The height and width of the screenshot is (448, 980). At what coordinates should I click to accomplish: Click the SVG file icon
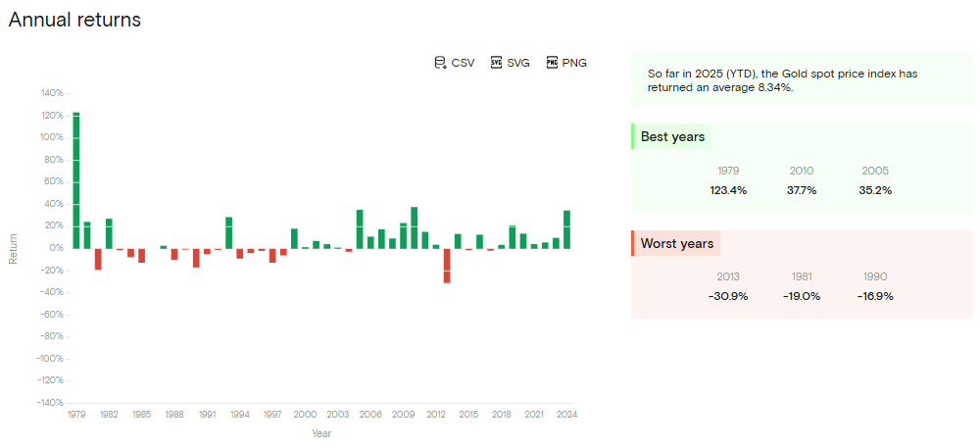pos(496,63)
